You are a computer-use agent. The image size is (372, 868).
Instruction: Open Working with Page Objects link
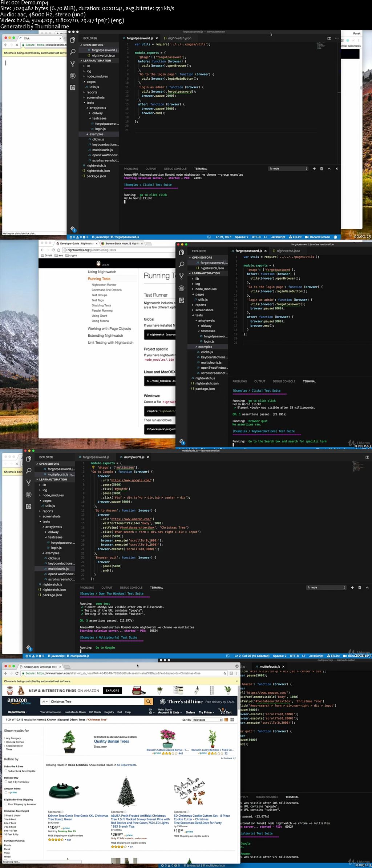[109, 329]
